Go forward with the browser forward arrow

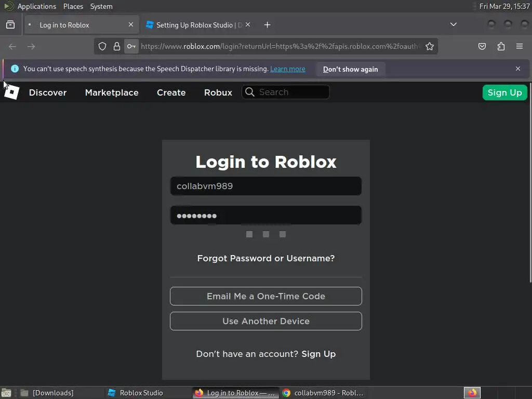[31, 46]
